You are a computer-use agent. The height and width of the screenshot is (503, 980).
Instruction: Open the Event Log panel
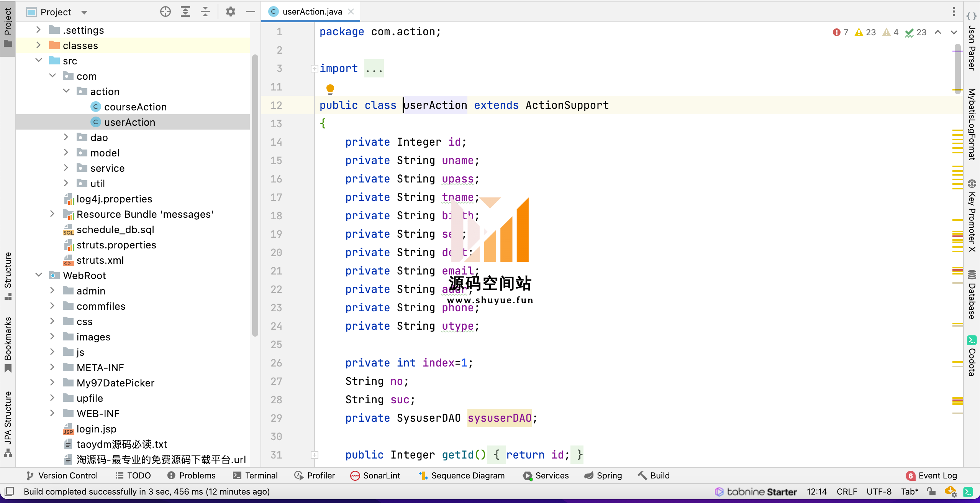click(931, 475)
